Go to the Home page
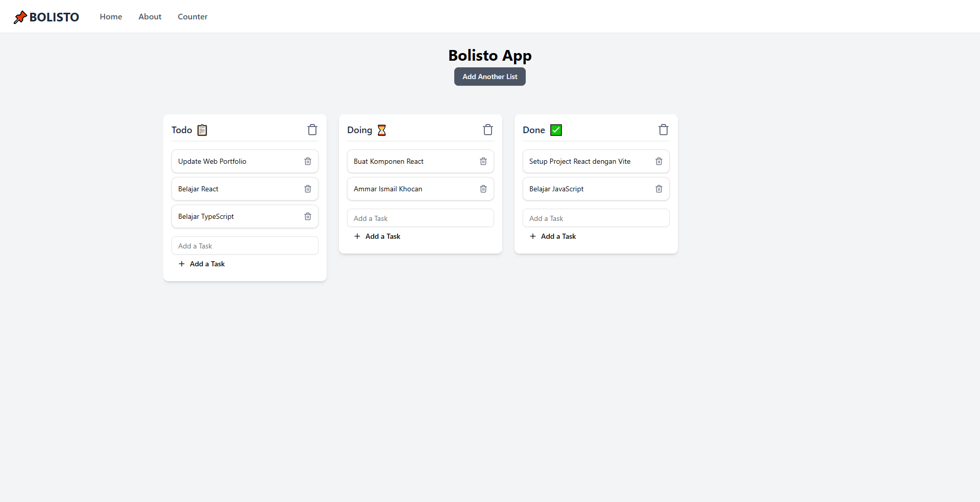Viewport: 980px width, 502px height. tap(111, 17)
